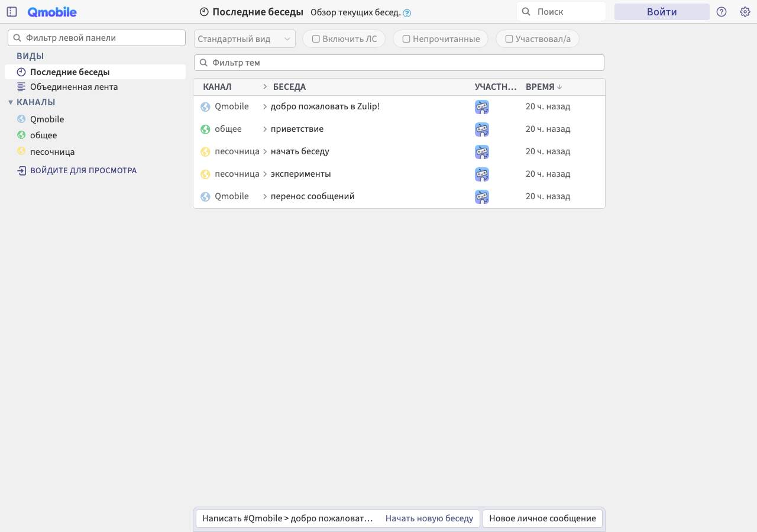This screenshot has height=532, width=757.
Task: Click the bot avatar in перенос сообщений row
Action: (x=482, y=197)
